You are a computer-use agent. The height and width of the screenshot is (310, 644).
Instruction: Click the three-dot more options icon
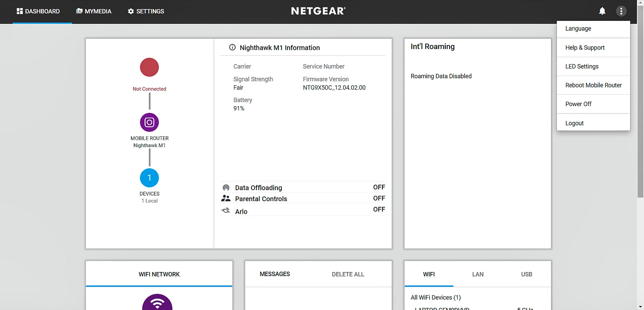click(621, 11)
